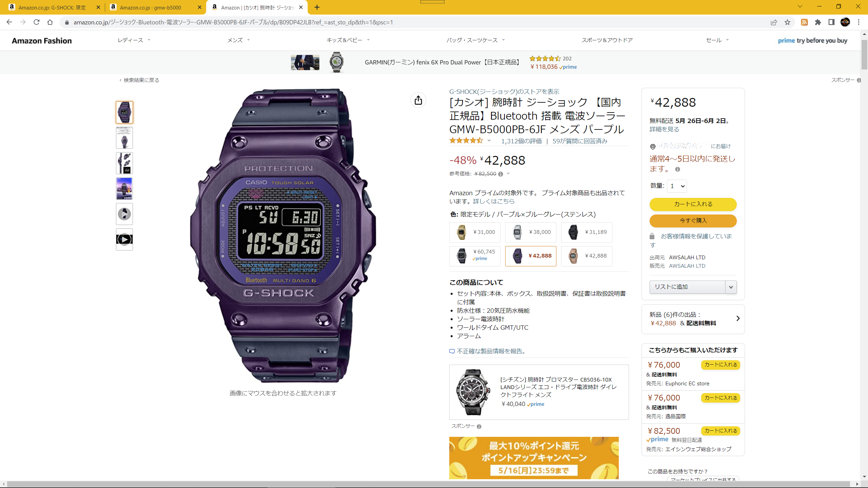Open the RSS feed extension icon

click(804, 22)
